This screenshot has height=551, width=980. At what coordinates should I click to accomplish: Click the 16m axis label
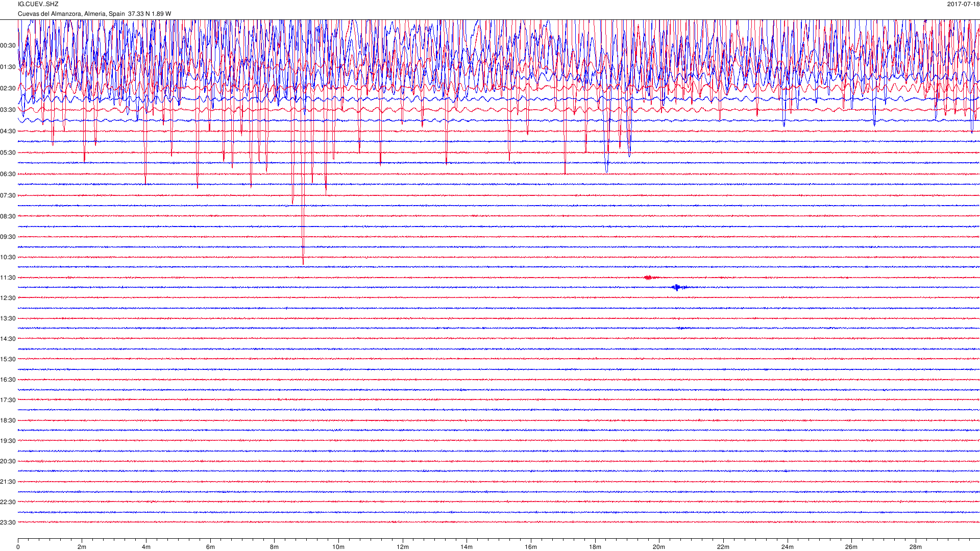tap(531, 547)
